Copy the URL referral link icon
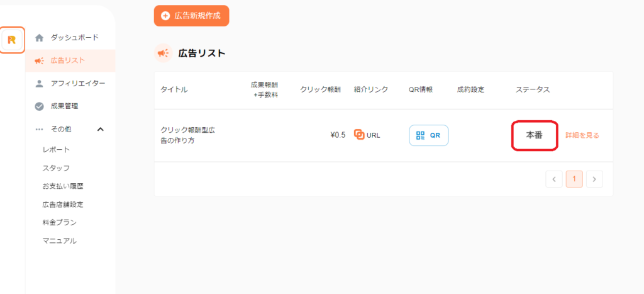Image resolution: width=644 pixels, height=294 pixels. point(360,135)
